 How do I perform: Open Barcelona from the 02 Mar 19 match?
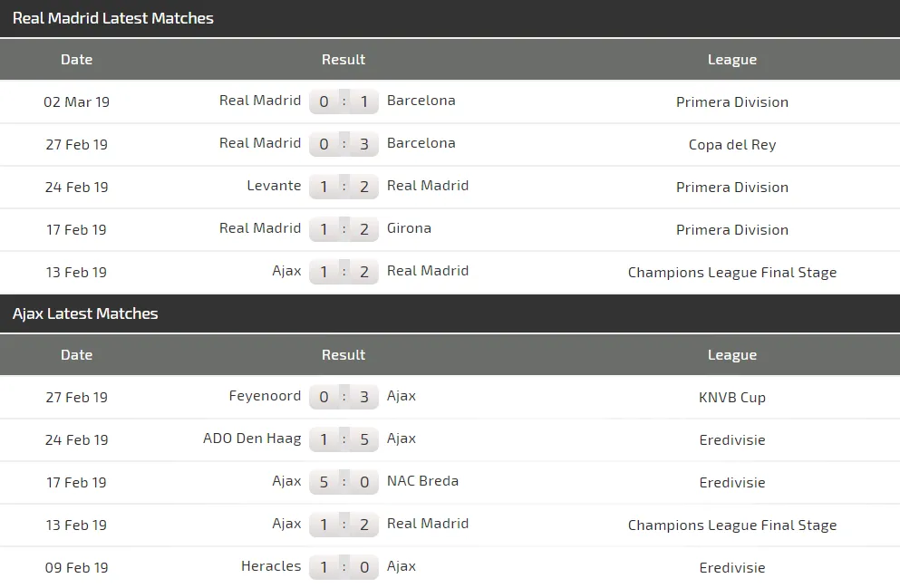pos(421,101)
